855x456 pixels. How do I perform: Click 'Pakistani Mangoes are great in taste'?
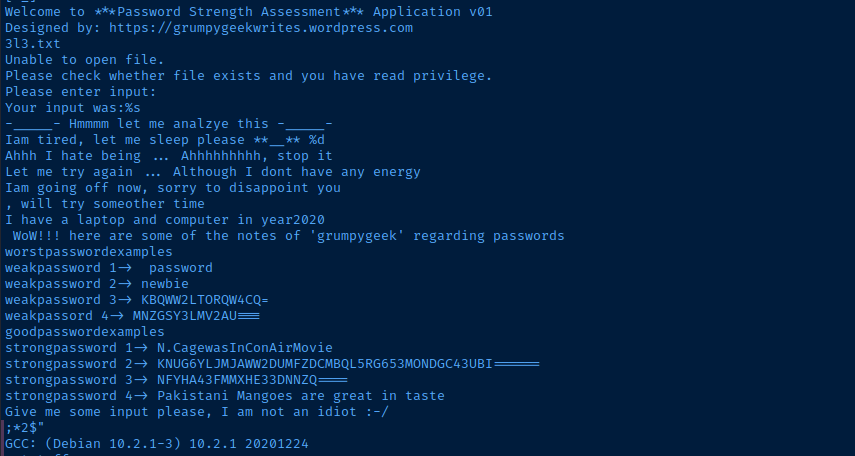(300, 396)
